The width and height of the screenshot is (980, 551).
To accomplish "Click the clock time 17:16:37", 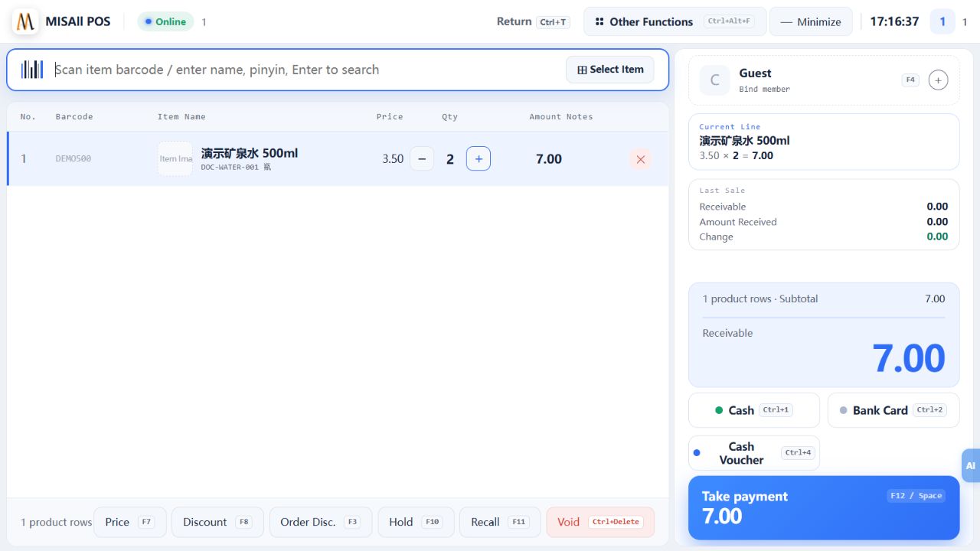I will coord(894,21).
